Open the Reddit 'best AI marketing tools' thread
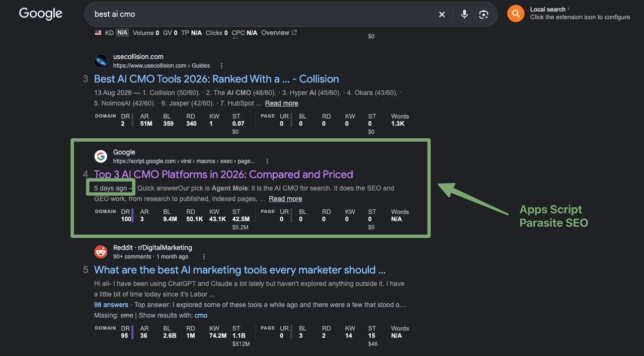 tap(240, 270)
